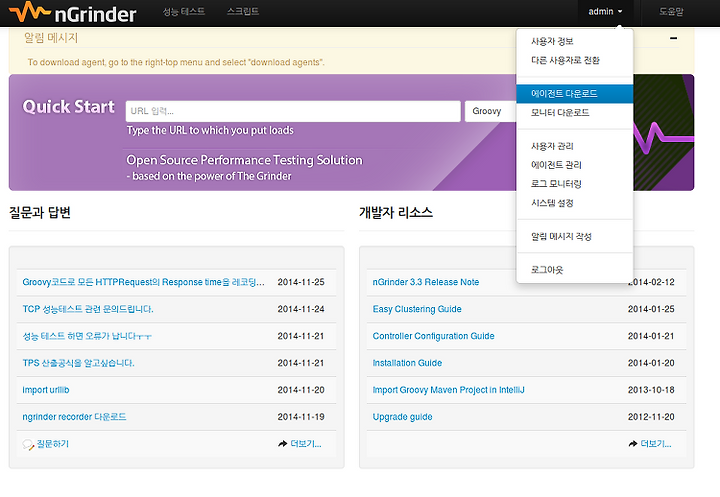720x497 pixels.
Task: Select 로그아웃 menu entry
Action: (574, 270)
